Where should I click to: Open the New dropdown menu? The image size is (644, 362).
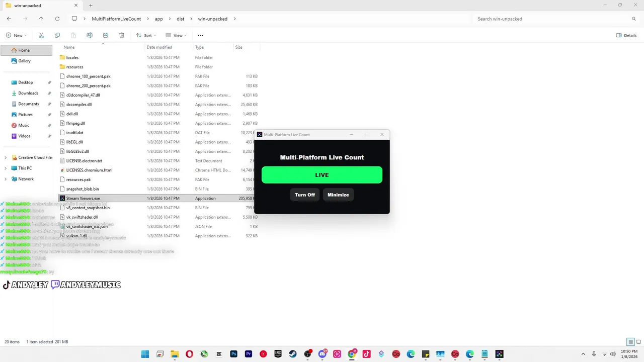click(x=16, y=35)
